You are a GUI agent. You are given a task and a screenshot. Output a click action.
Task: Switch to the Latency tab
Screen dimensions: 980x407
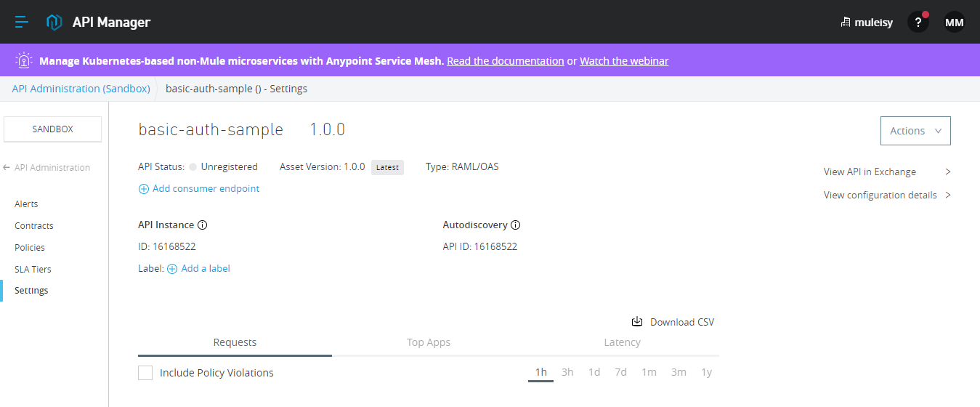point(623,342)
